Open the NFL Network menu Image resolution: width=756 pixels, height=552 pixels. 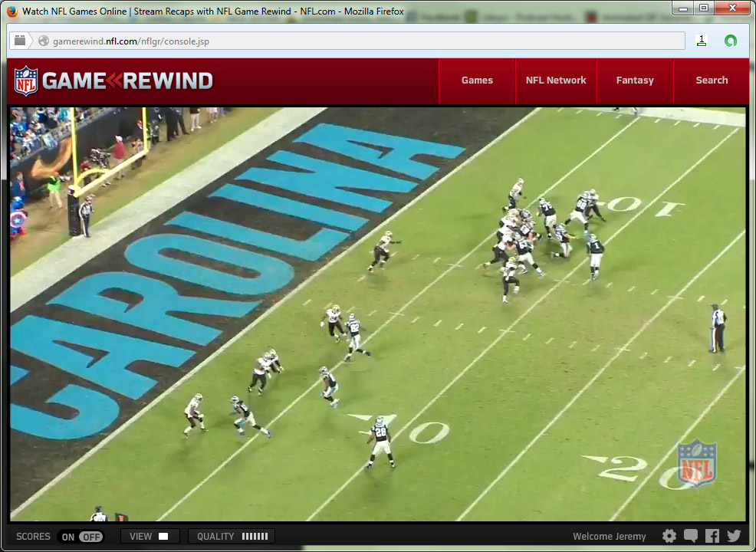(x=556, y=80)
